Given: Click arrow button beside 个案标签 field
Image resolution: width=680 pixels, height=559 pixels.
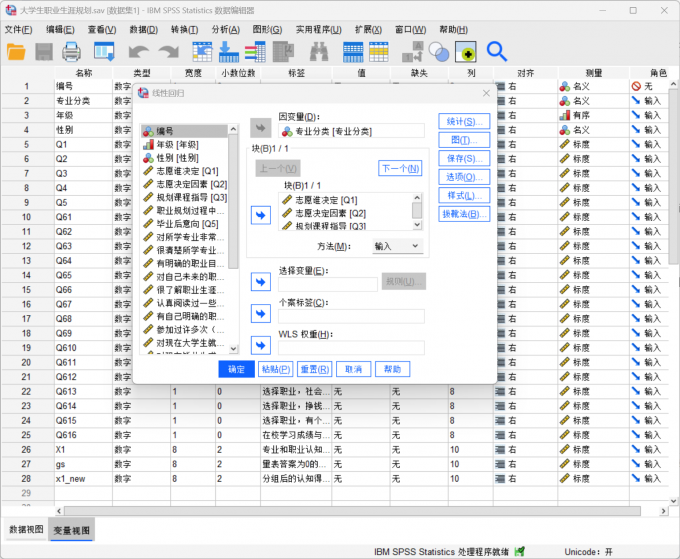Looking at the screenshot, I should point(260,315).
